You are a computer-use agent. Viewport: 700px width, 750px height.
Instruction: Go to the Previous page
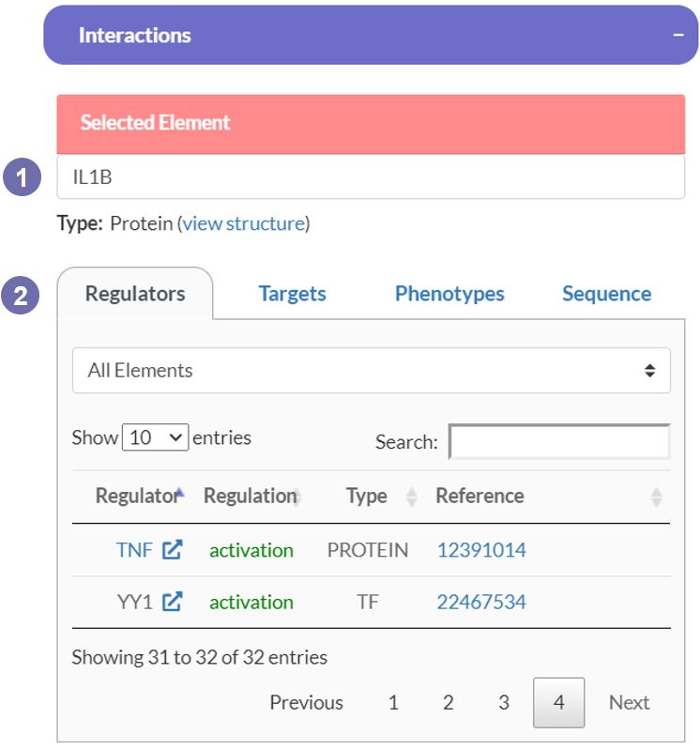307,702
